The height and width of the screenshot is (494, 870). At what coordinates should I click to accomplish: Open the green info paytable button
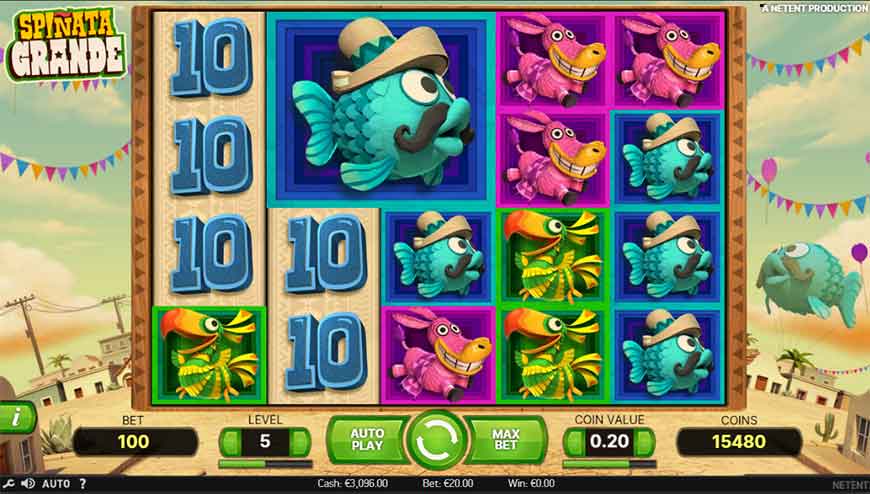17,417
